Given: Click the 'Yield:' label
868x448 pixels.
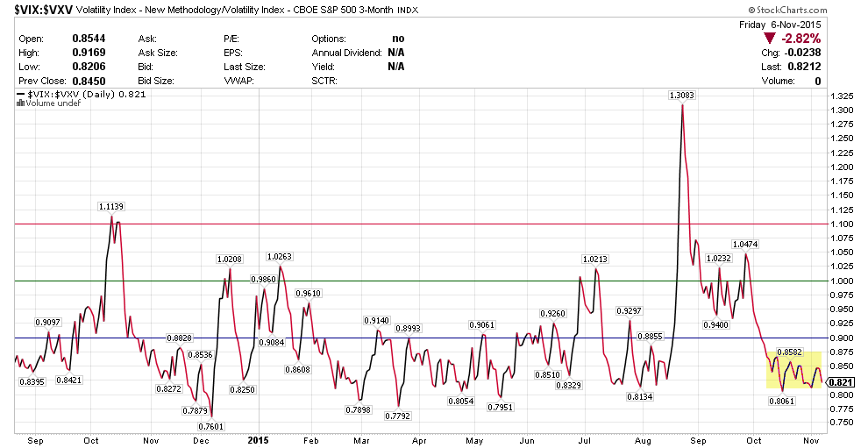Looking at the screenshot, I should tap(324, 67).
